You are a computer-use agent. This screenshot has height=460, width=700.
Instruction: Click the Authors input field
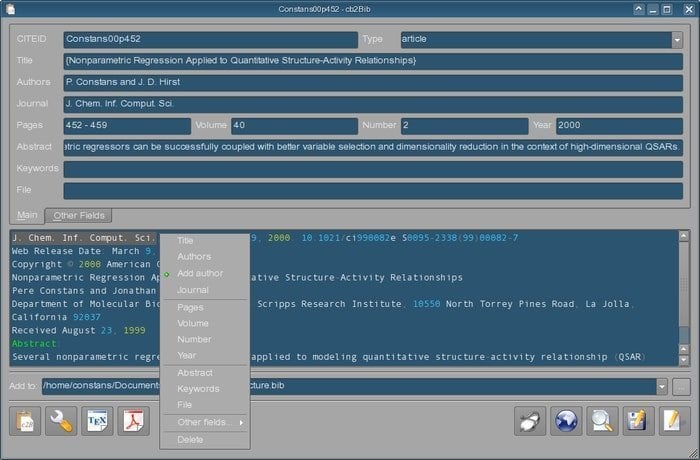[x=373, y=83]
